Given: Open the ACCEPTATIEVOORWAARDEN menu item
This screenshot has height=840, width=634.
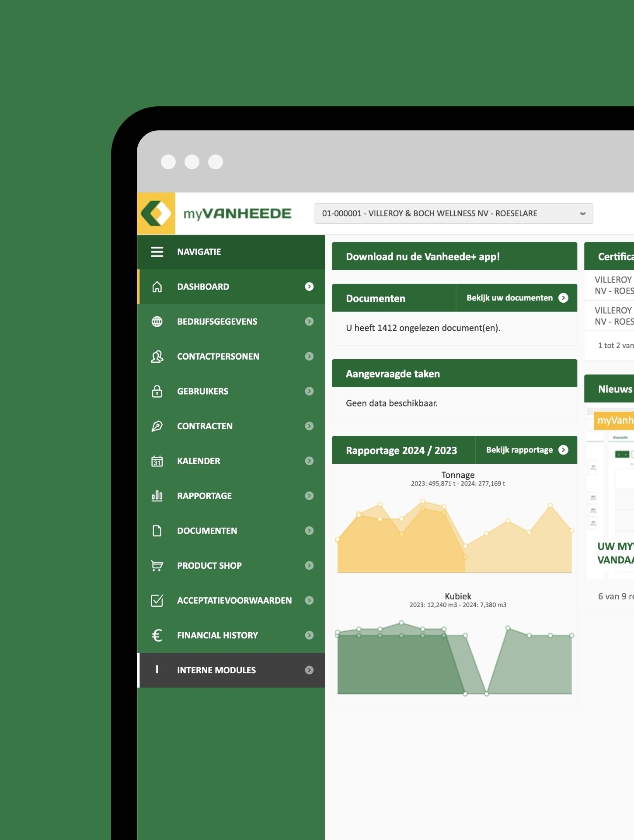Looking at the screenshot, I should pos(231,600).
